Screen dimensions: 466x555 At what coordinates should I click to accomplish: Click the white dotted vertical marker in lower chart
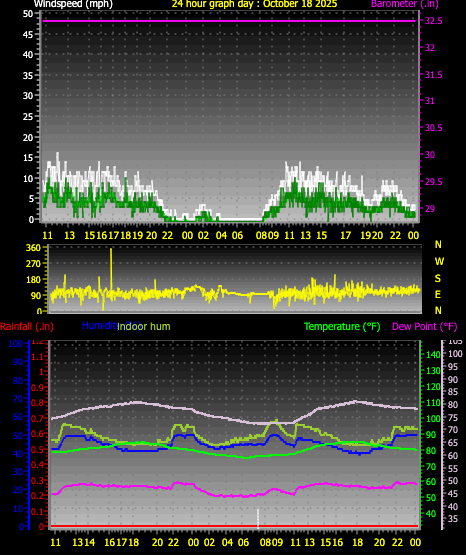tap(258, 519)
